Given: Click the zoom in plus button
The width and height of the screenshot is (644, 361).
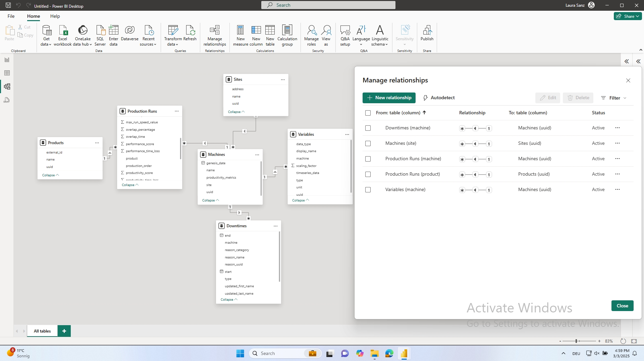Looking at the screenshot, I should [x=599, y=341].
